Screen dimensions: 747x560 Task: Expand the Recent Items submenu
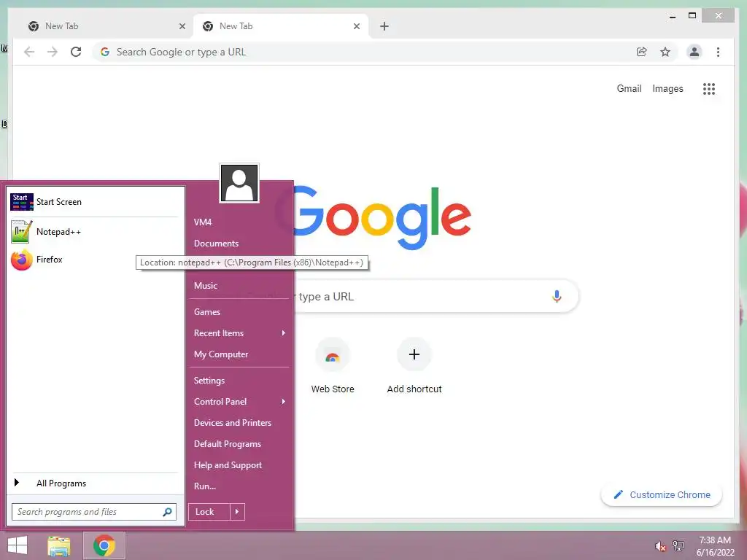click(239, 332)
